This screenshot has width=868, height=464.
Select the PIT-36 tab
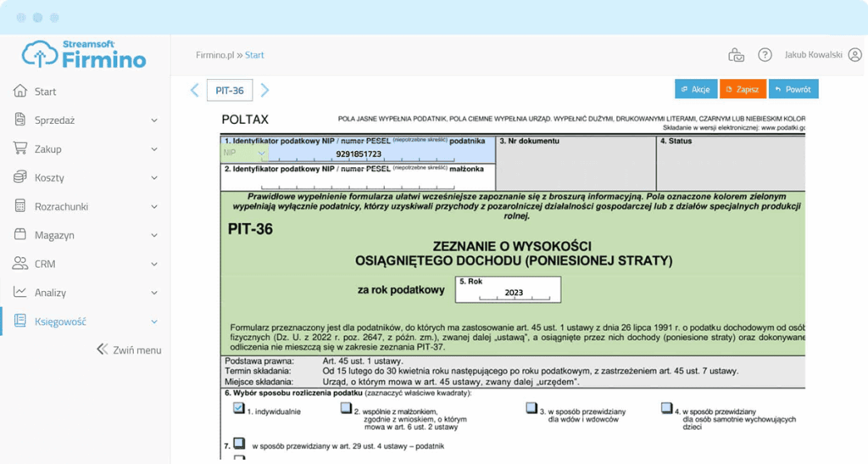230,90
